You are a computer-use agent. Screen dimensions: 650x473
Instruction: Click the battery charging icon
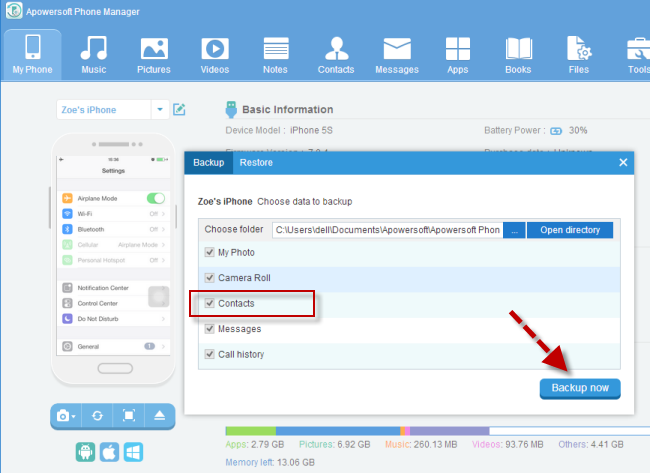(556, 131)
